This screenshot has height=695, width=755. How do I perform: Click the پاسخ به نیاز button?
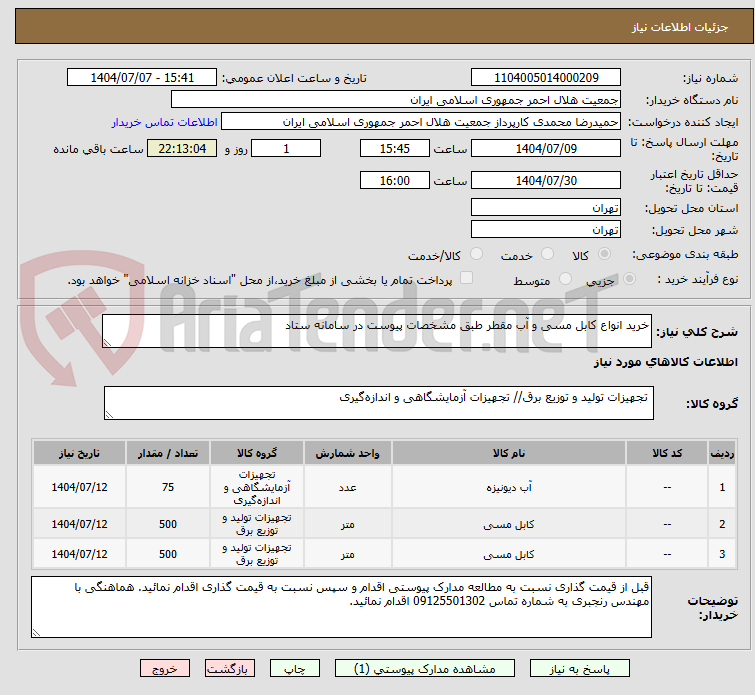pos(579,669)
